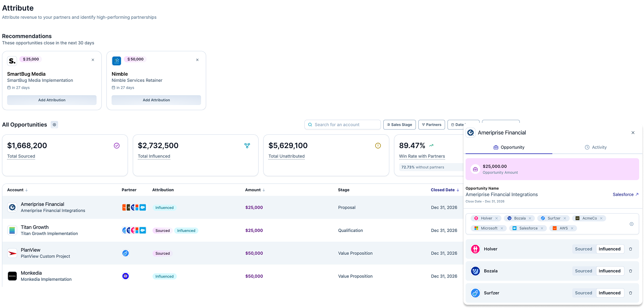
Task: Remove the Salesforce partner tag
Action: point(542,228)
